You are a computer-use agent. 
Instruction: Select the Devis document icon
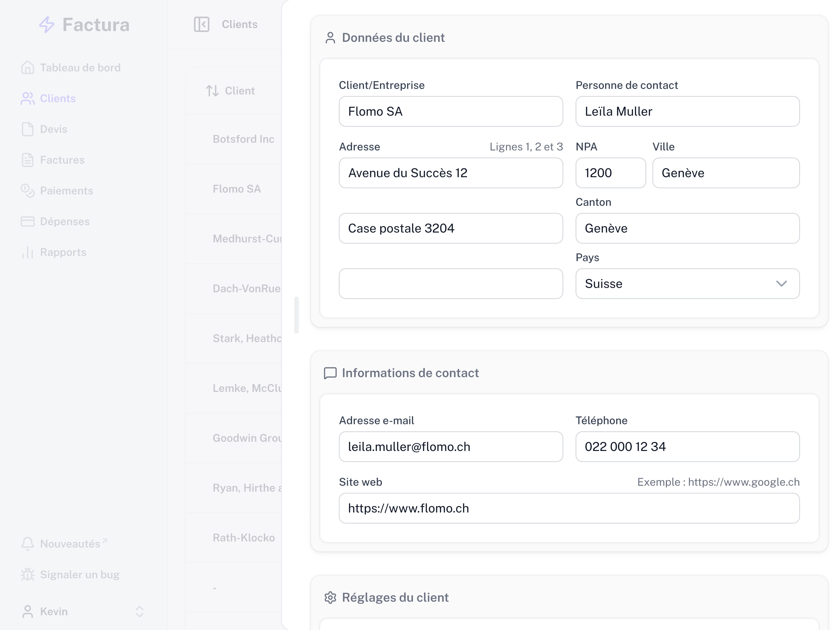[x=28, y=129]
